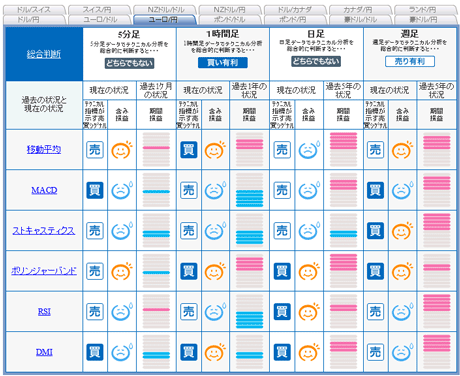460x376 pixels.
Task: Click 売 signal icon for DMI under 週足
Action: tap(375, 352)
